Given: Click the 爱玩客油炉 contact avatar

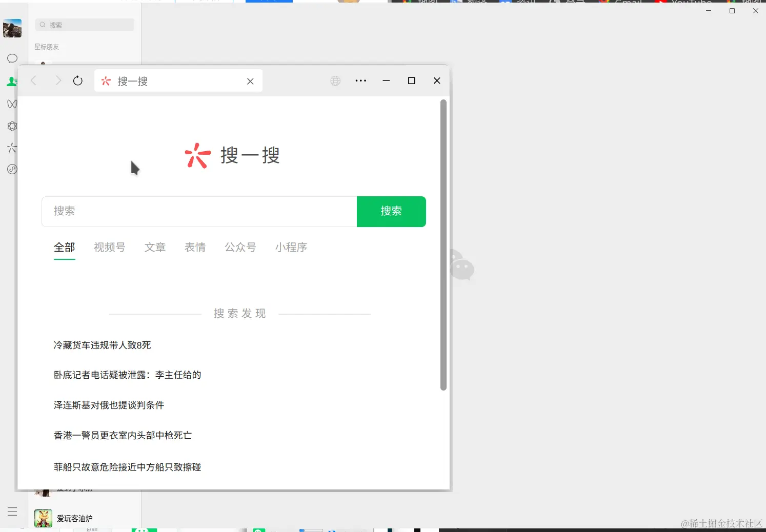Looking at the screenshot, I should pos(43,518).
